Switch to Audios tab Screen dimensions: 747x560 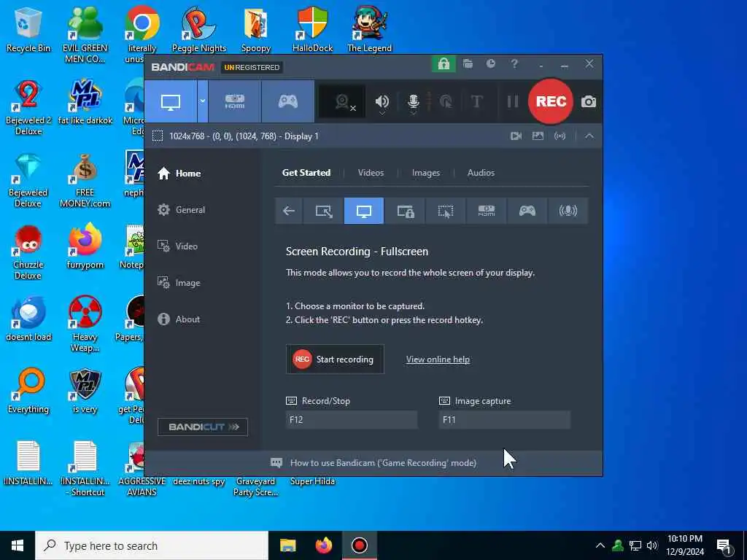point(481,173)
